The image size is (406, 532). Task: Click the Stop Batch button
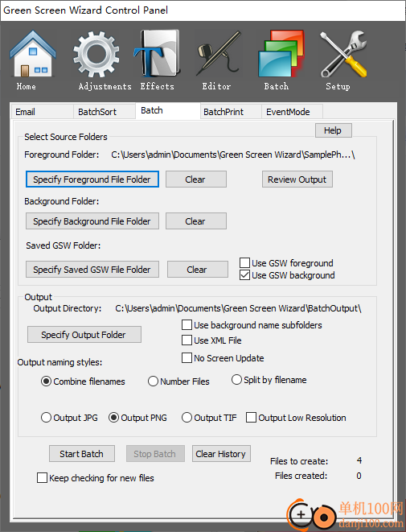click(155, 454)
